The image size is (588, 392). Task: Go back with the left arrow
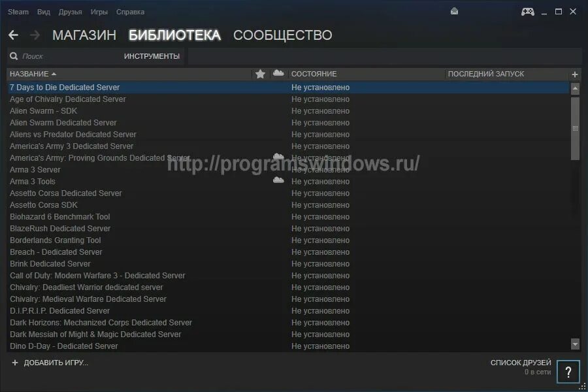coord(14,35)
